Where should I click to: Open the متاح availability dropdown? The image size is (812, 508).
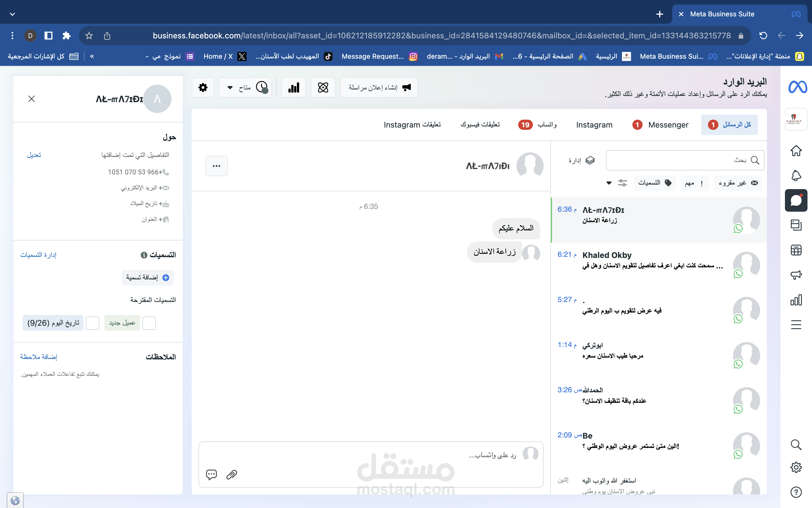click(x=245, y=88)
